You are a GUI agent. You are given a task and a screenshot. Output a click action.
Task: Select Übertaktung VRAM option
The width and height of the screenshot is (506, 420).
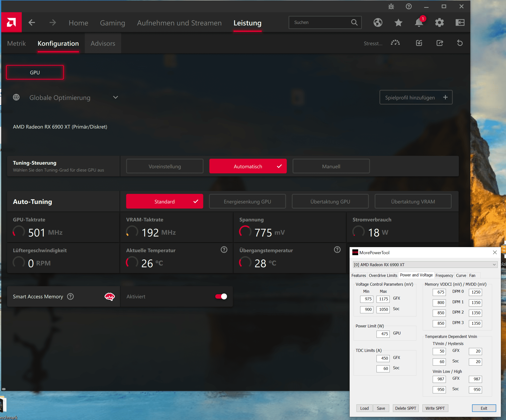click(x=413, y=201)
